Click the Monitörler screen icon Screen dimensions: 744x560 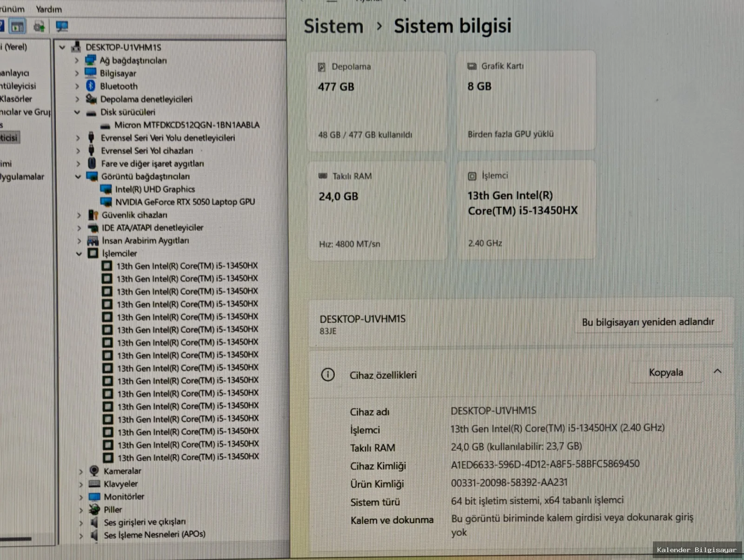click(94, 496)
